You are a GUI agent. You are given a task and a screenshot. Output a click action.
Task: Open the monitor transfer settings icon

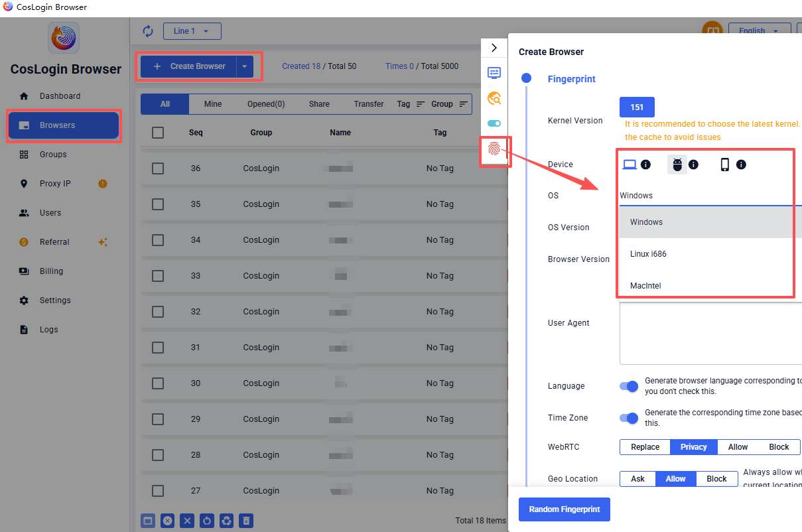(494, 72)
